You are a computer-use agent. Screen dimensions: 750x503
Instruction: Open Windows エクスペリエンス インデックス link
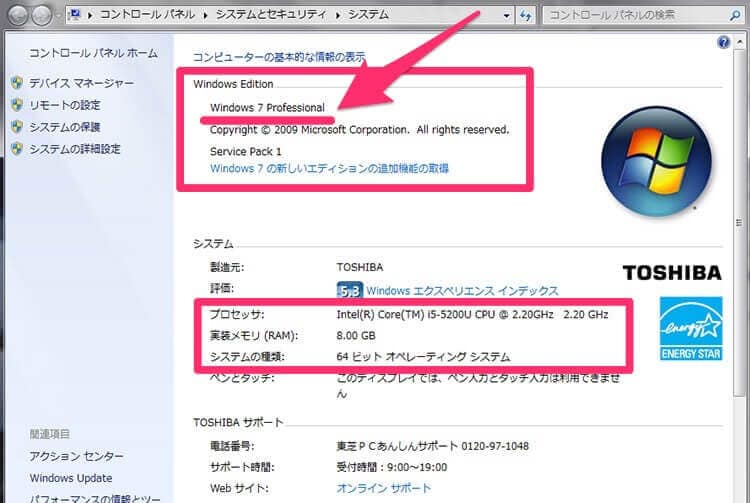462,291
